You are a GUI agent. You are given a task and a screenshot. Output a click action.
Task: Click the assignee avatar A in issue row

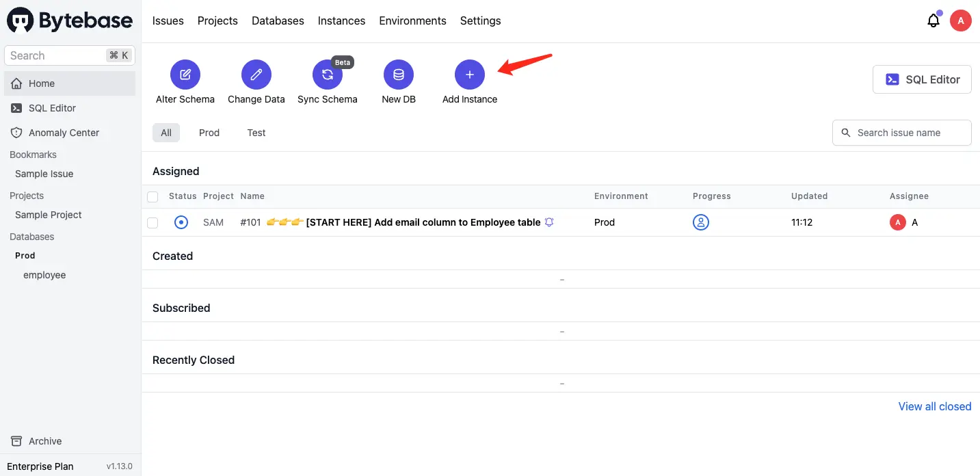(898, 222)
